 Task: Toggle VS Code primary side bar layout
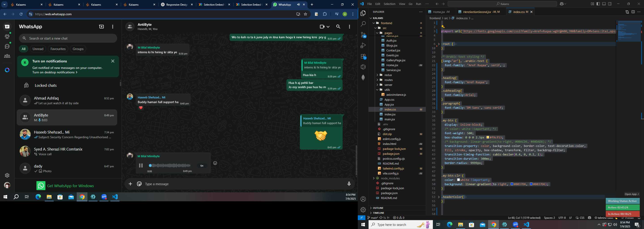[x=598, y=4]
